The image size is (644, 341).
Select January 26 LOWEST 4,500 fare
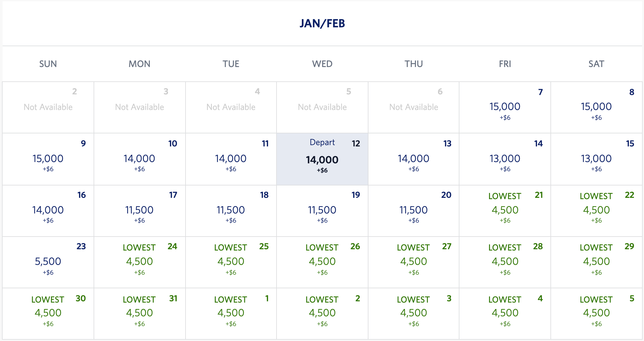tap(322, 262)
